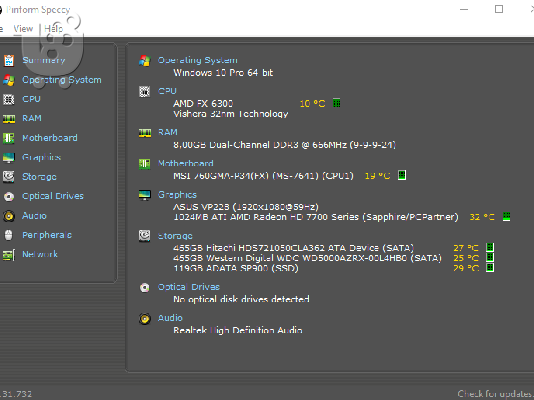This screenshot has width=534, height=400.
Task: Click the RAM heading link in the summary
Action: point(168,132)
